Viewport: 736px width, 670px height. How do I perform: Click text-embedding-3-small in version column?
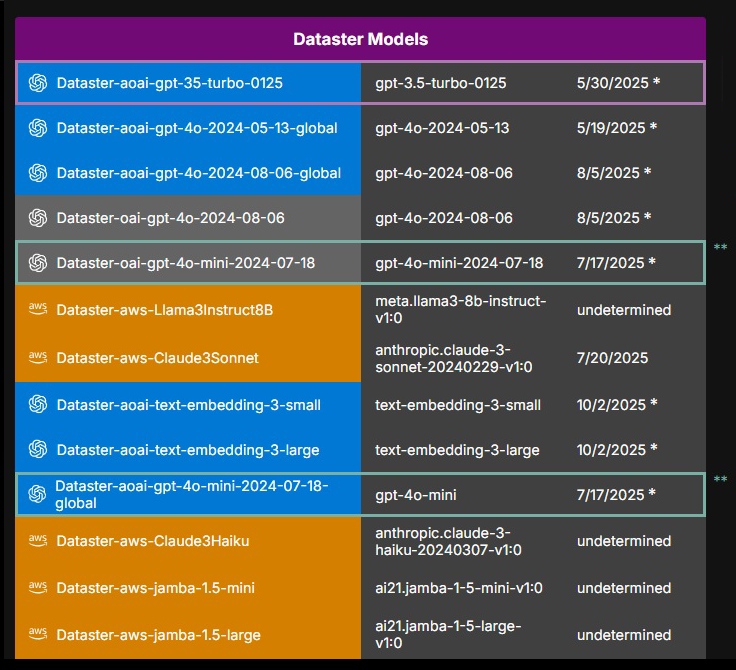pyautogui.click(x=458, y=405)
